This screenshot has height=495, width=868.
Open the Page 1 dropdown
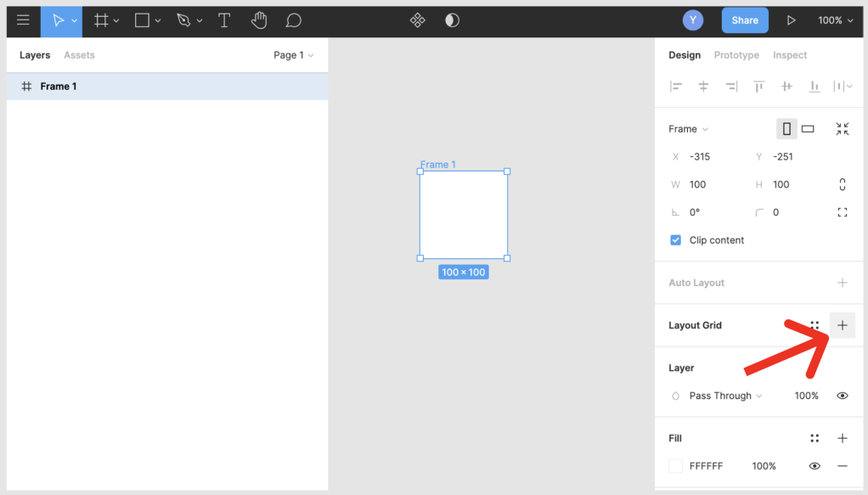click(293, 55)
